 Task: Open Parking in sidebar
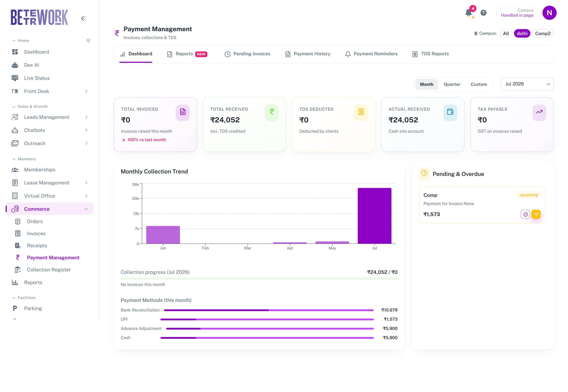click(x=49, y=308)
